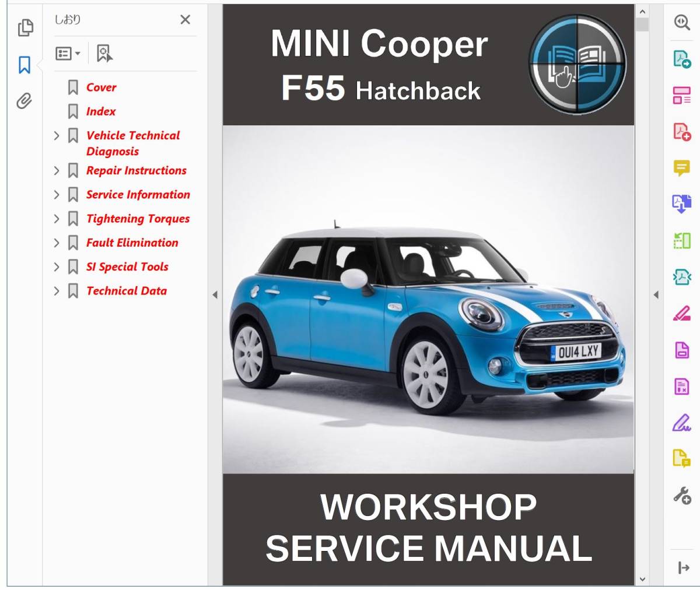Open the Fill & Sign tool
700x590 pixels.
click(x=682, y=422)
